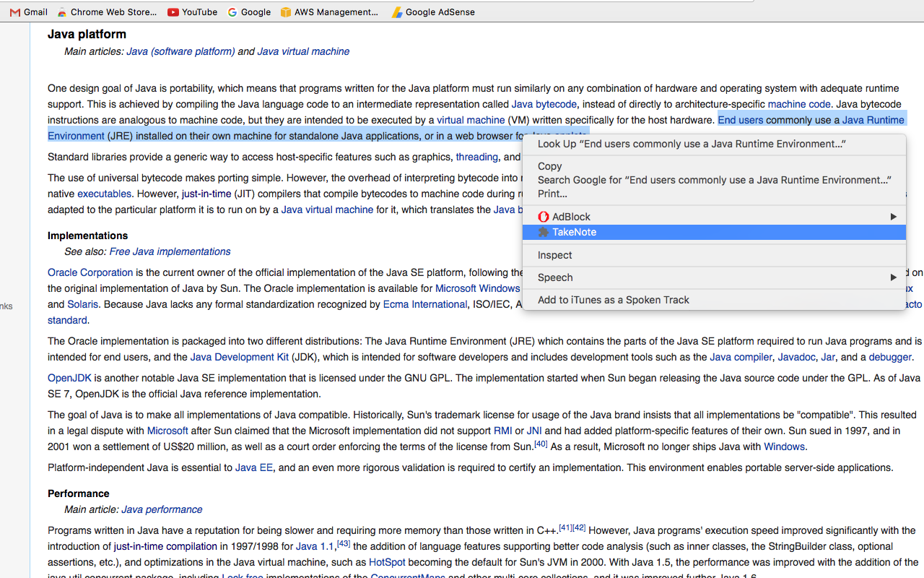Expand the AdBlock submenu
924x578 pixels.
click(x=893, y=215)
